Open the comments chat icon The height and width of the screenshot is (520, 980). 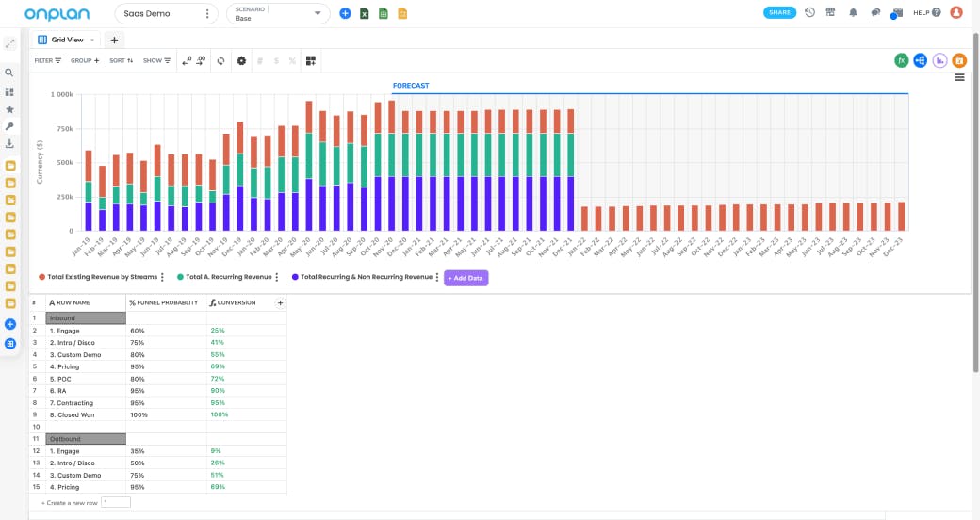[875, 12]
